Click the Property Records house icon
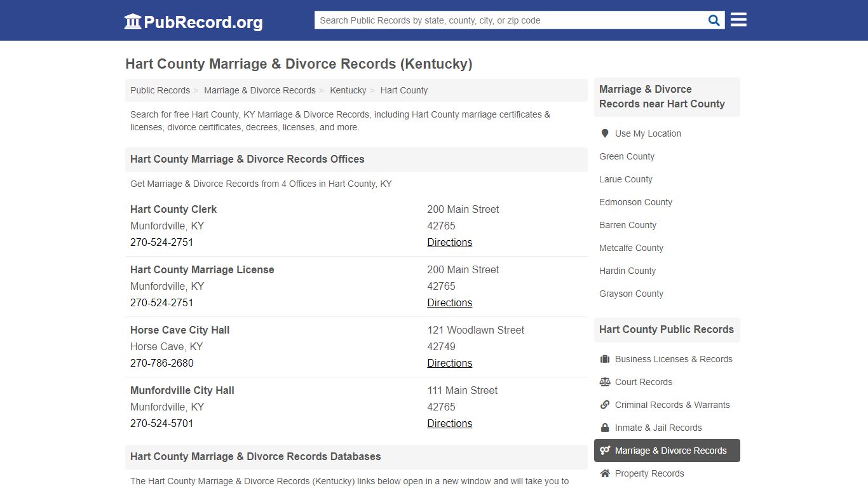The height and width of the screenshot is (488, 868). pos(605,473)
